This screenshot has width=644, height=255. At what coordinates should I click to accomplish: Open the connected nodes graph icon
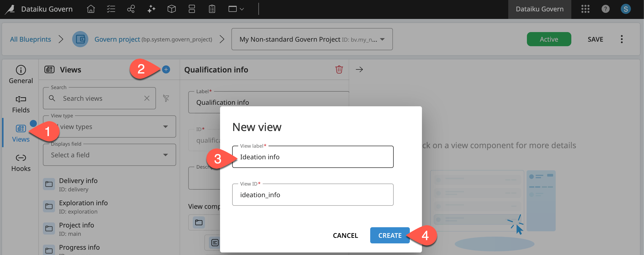click(x=131, y=9)
